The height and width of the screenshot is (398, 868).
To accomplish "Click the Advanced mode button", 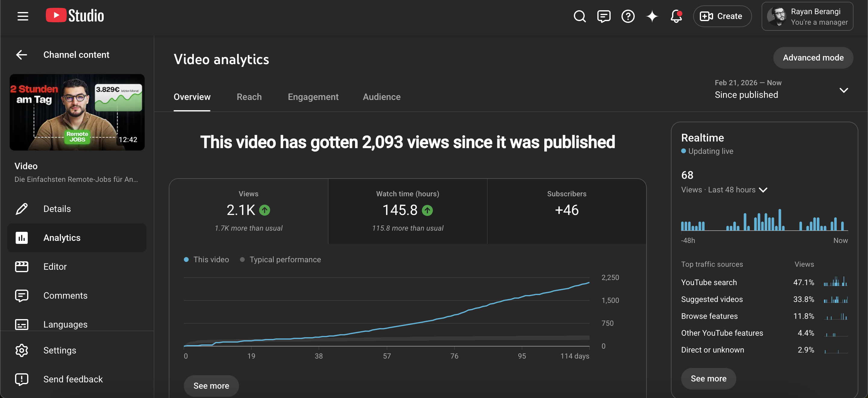I will 813,58.
